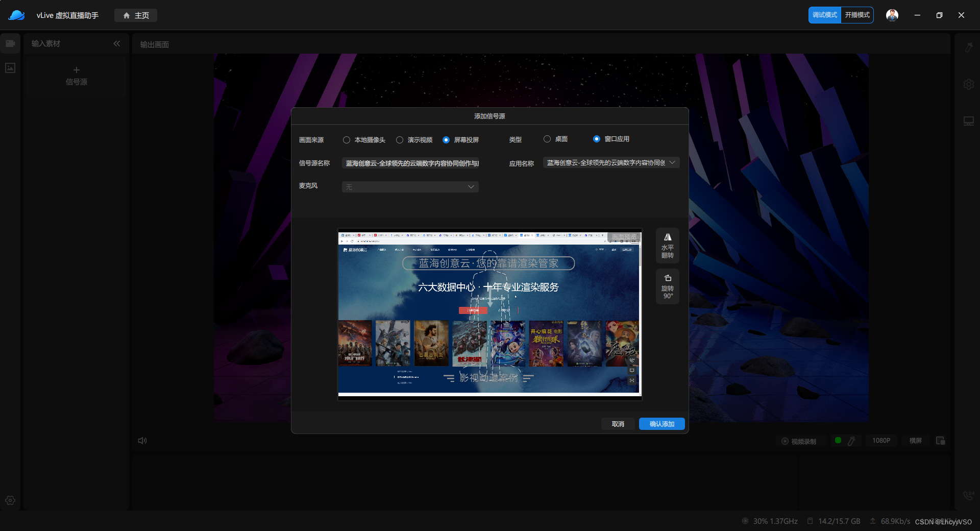Select 桌面 type radio option

547,139
